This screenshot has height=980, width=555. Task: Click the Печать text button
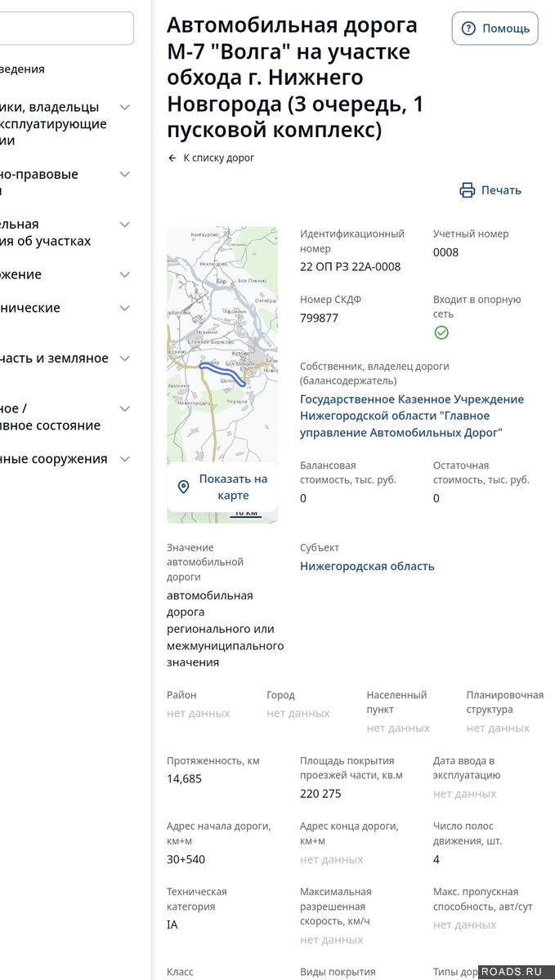click(500, 190)
